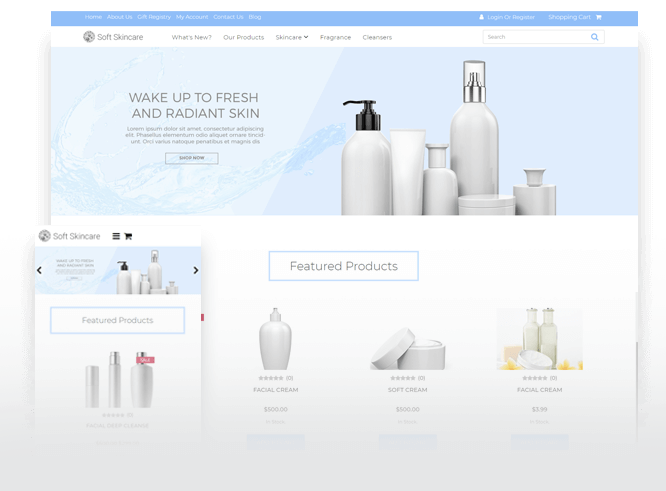Open the Shopping Cart icon in top bar
This screenshot has width=666, height=491.
pyautogui.click(x=599, y=17)
